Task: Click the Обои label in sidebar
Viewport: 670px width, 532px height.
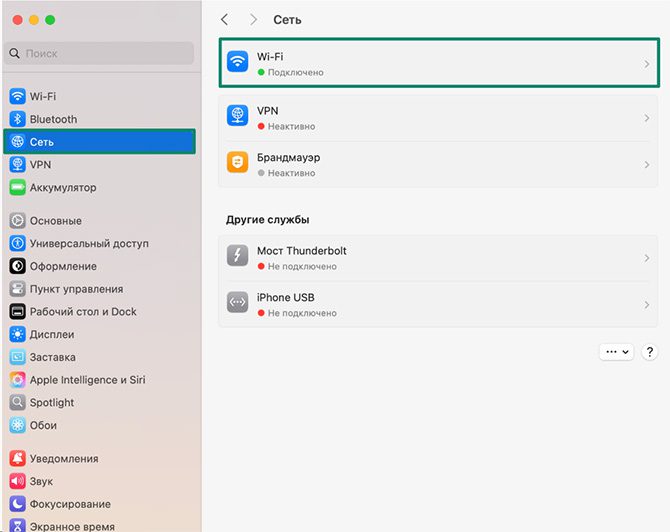Action: 43,426
